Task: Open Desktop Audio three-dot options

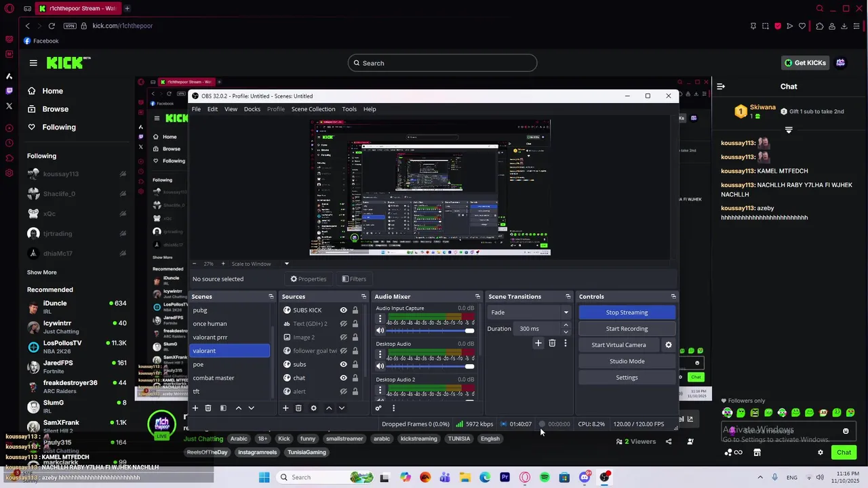Action: pyautogui.click(x=380, y=354)
